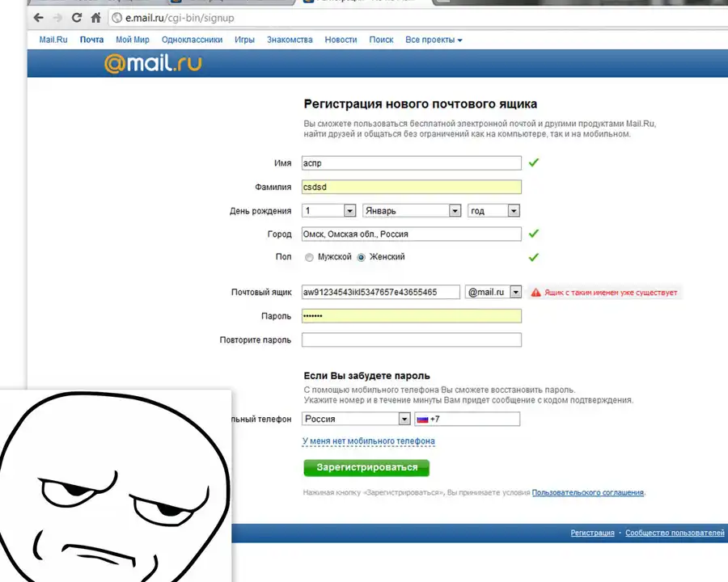Reload the page with the refresh icon
This screenshot has height=582, width=728.
pyautogui.click(x=78, y=17)
